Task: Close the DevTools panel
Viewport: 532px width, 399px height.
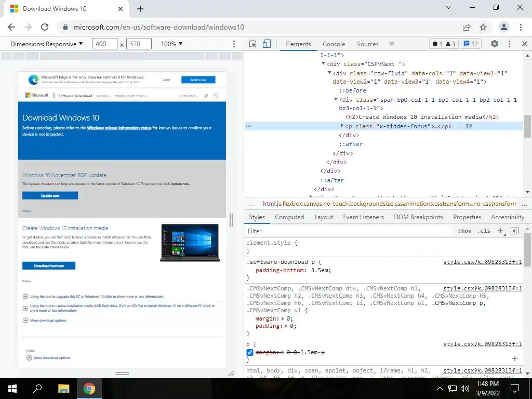Action: pyautogui.click(x=525, y=44)
